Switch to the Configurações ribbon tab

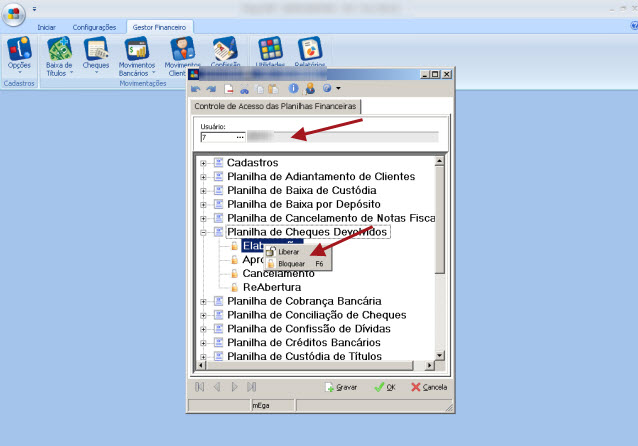[x=94, y=27]
